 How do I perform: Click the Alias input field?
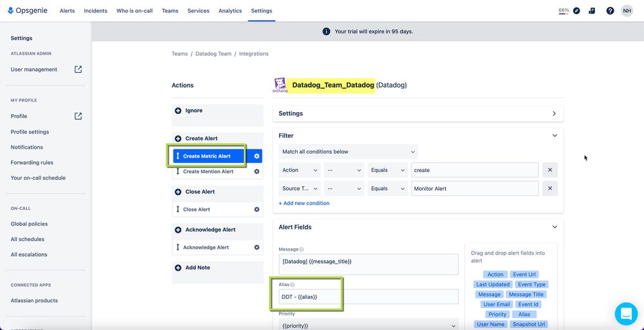(368, 296)
